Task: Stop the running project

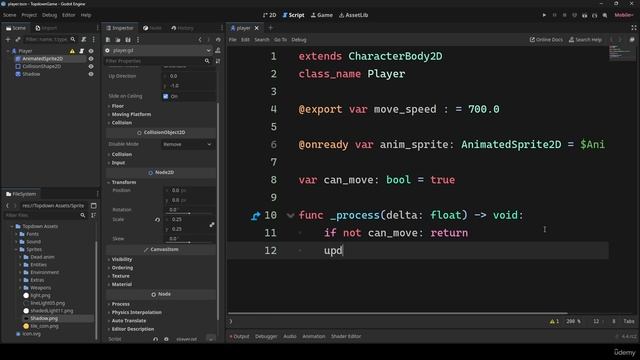Action: pos(564,15)
